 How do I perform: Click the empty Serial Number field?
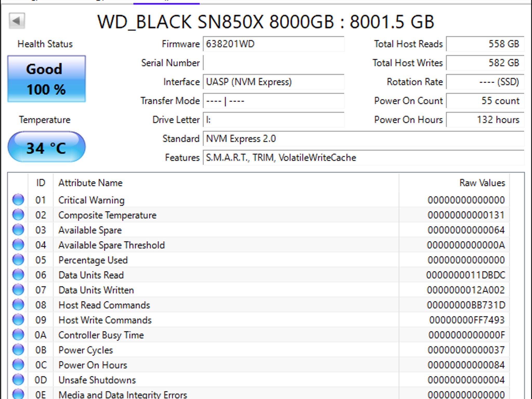[274, 63]
